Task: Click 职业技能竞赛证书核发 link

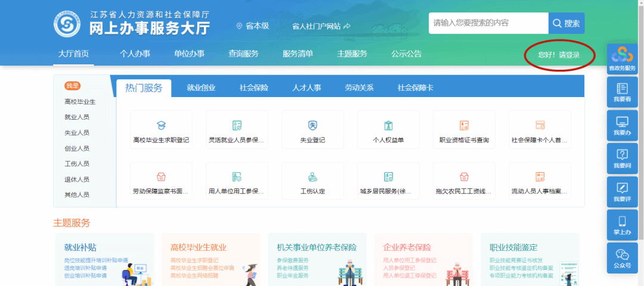Action: [x=516, y=260]
